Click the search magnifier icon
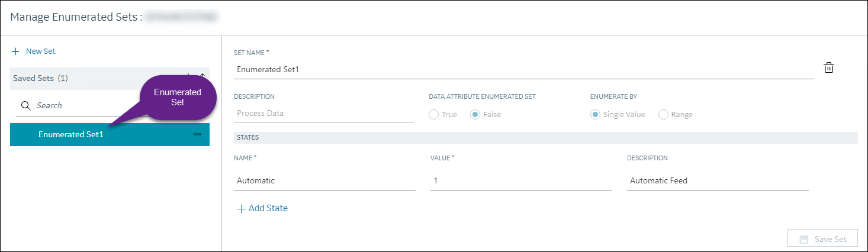Screen dimensions: 868x252 click(25, 105)
